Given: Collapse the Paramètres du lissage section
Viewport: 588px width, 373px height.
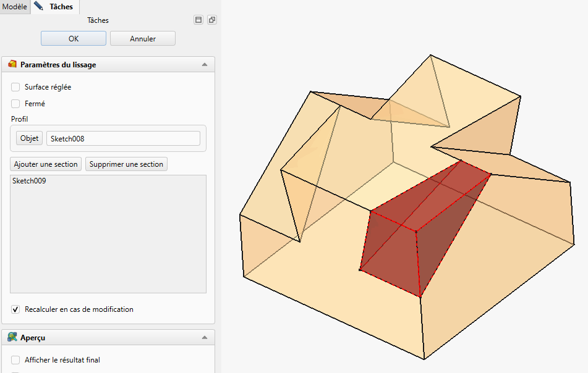Looking at the screenshot, I should pos(205,64).
